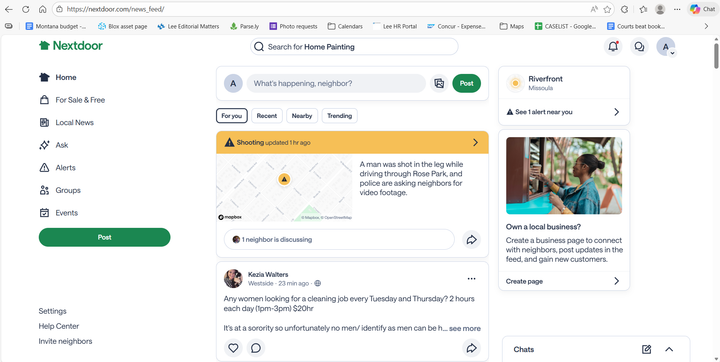Open the profile avatar menu in header

[666, 47]
